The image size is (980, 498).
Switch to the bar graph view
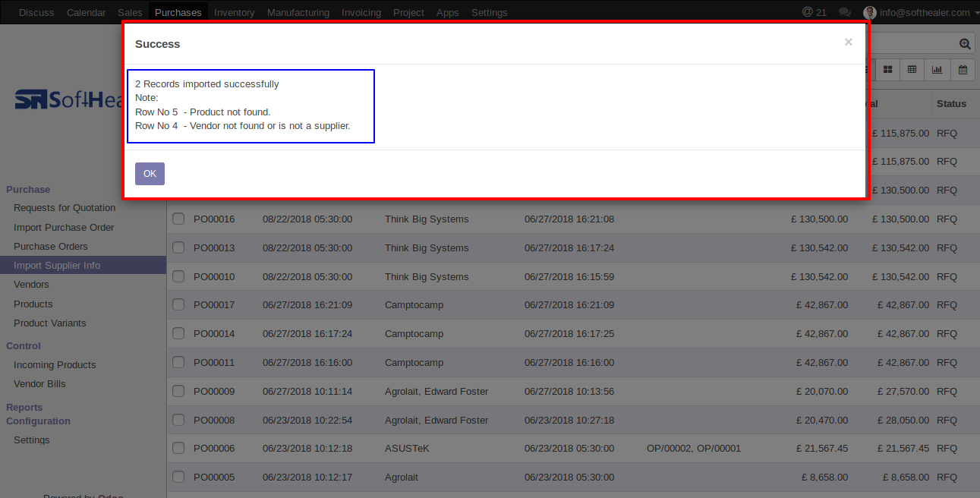pyautogui.click(x=937, y=69)
